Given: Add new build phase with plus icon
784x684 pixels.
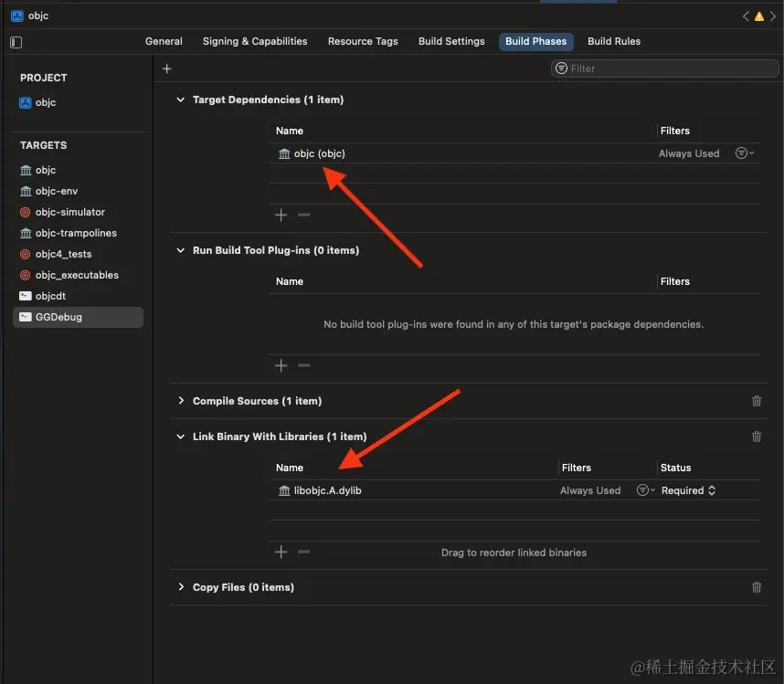Looking at the screenshot, I should pyautogui.click(x=167, y=68).
